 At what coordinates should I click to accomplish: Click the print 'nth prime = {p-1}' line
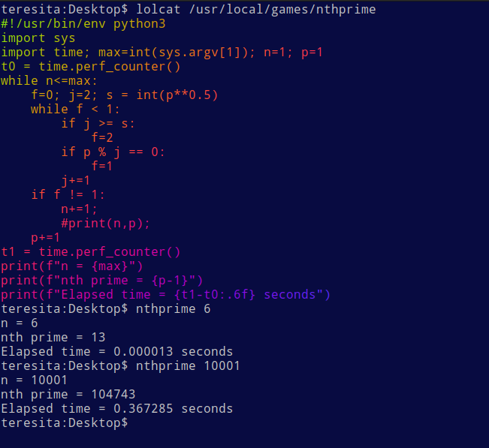tap(102, 281)
